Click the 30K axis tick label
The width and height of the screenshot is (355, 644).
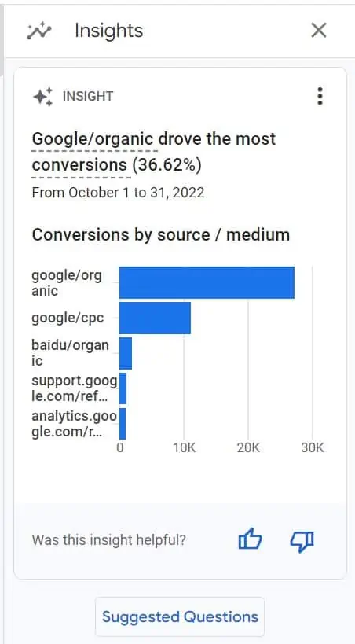(x=313, y=447)
